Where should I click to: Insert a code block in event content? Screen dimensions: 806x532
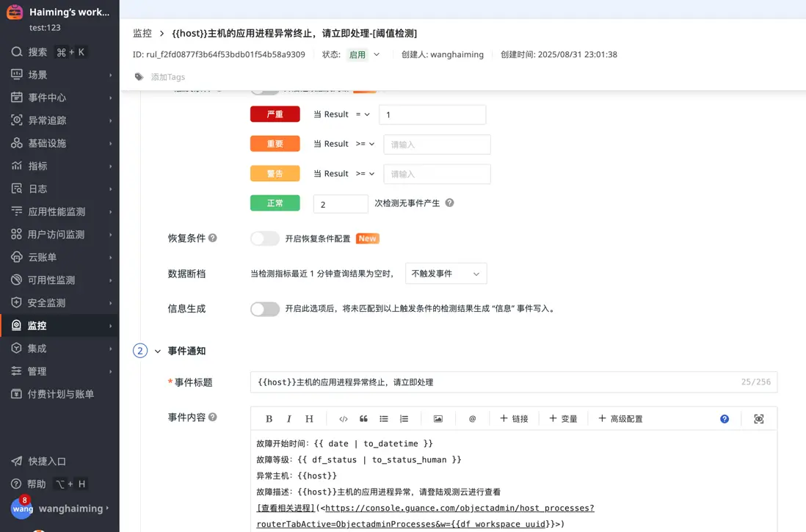(342, 418)
